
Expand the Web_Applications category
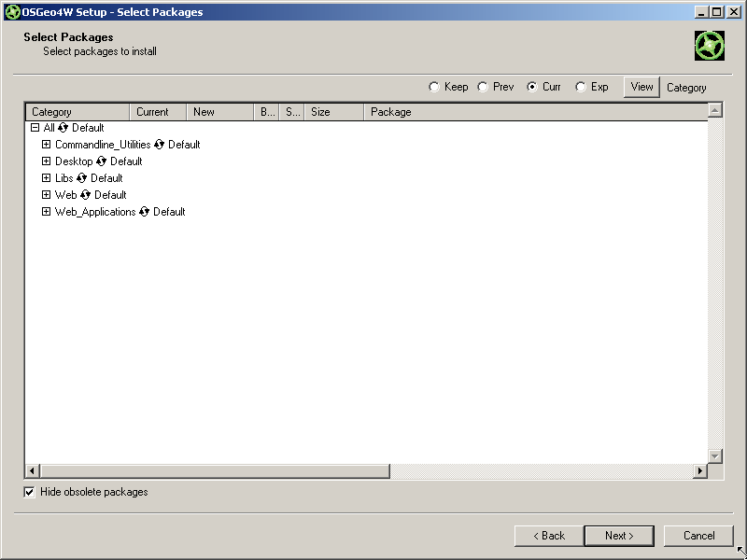[46, 212]
